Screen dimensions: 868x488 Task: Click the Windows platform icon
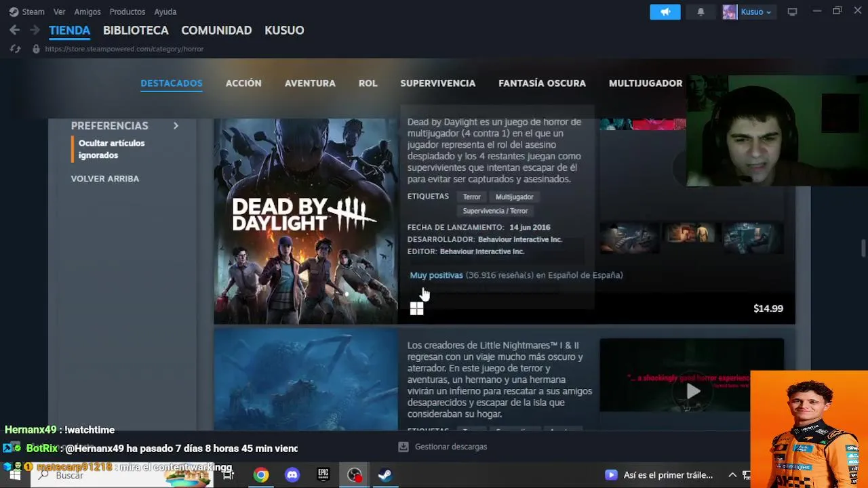[x=416, y=309]
